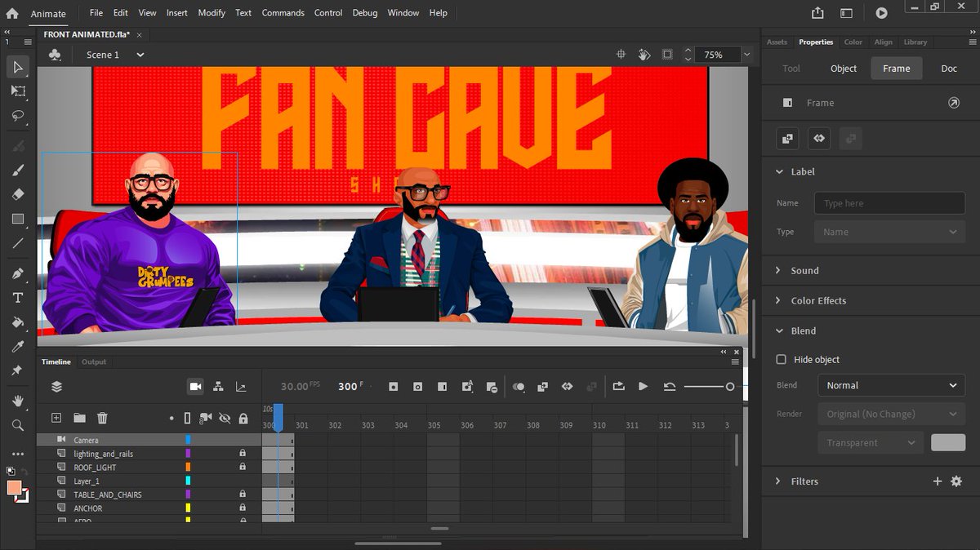
Task: Select the Zoom magnifier tool
Action: (18, 425)
